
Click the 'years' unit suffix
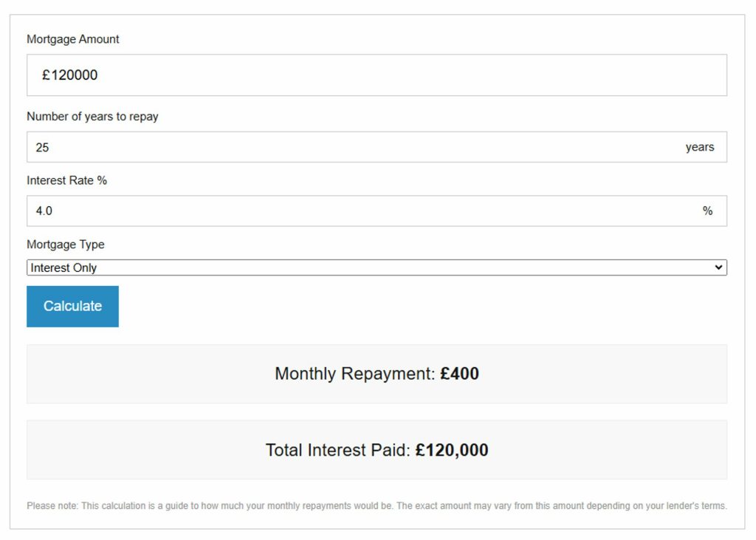coord(699,147)
